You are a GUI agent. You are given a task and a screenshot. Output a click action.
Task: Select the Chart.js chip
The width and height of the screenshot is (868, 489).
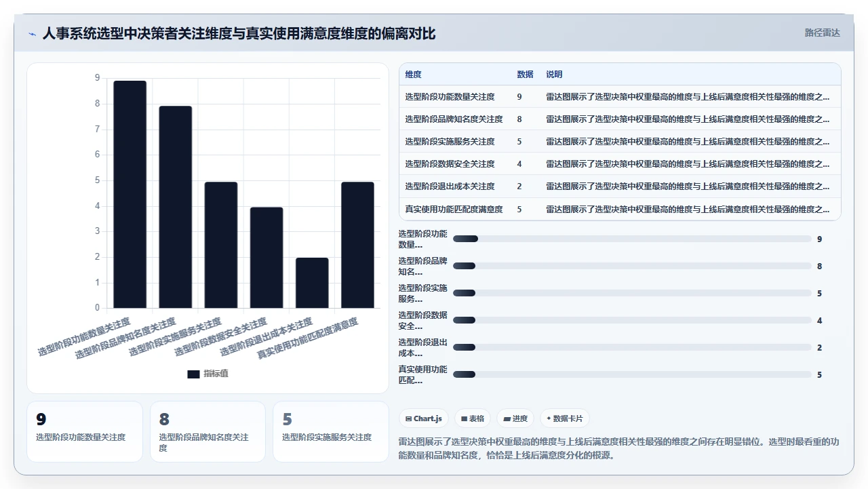tap(424, 418)
